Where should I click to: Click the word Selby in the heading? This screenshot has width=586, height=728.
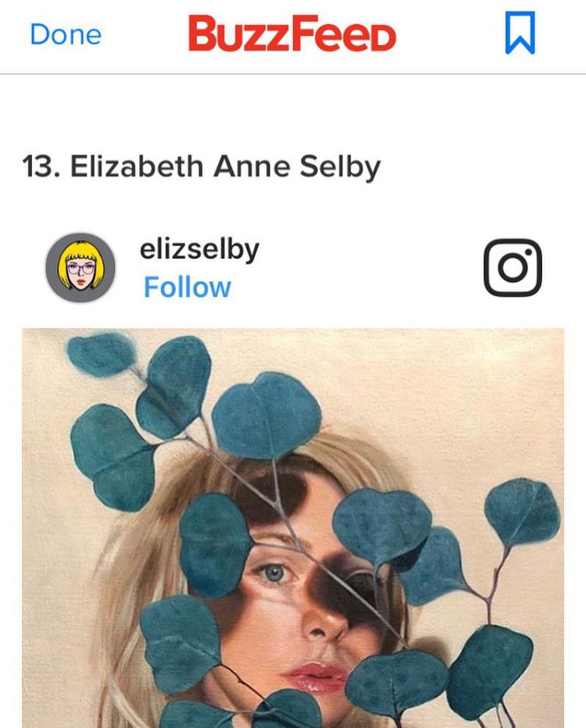click(340, 166)
